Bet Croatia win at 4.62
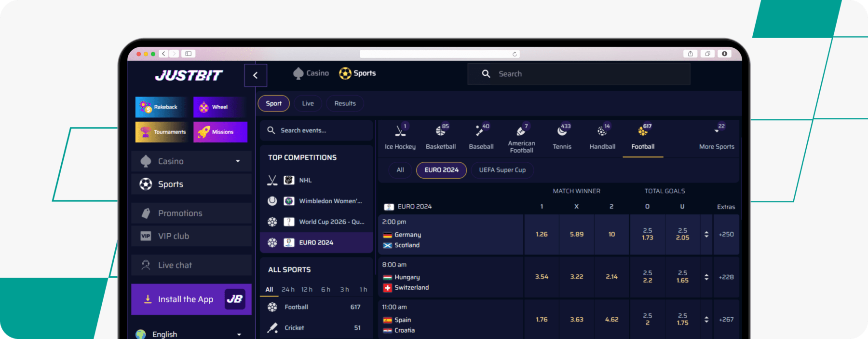 (x=611, y=320)
